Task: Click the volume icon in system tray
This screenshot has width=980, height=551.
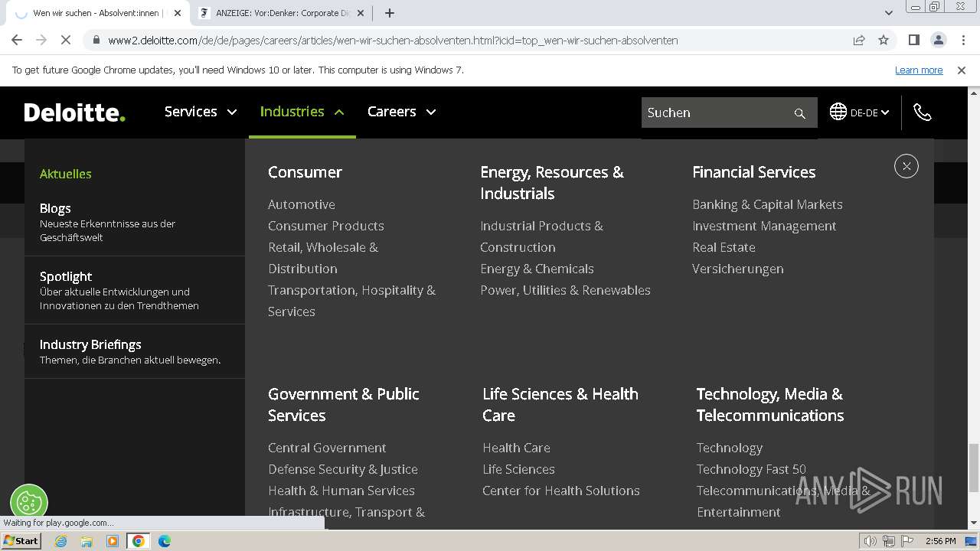Action: click(x=871, y=541)
